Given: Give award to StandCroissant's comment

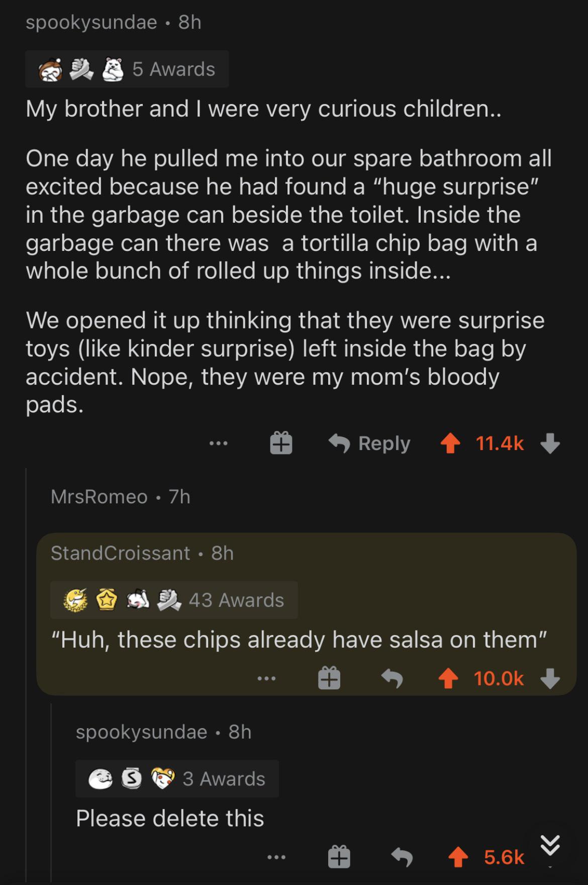Looking at the screenshot, I should click(x=329, y=679).
